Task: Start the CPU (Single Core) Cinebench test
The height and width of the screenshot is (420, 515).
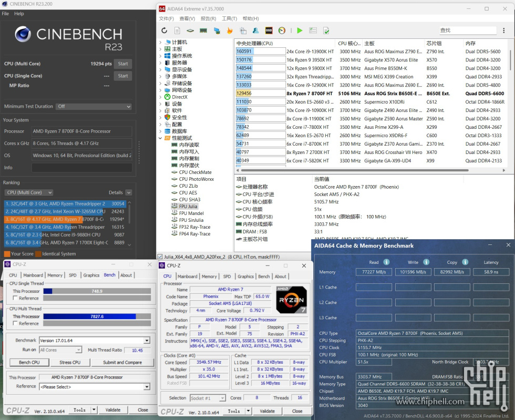Action: 123,76
